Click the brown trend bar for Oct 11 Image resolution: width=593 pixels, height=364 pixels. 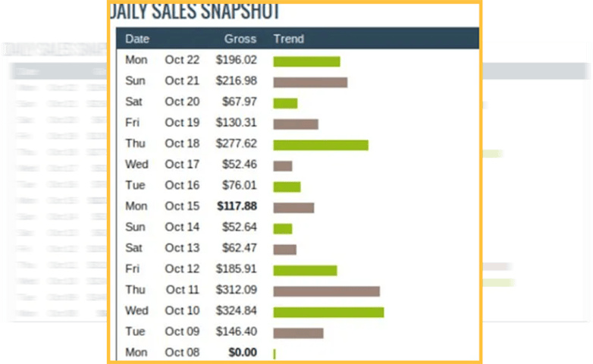[x=326, y=290]
